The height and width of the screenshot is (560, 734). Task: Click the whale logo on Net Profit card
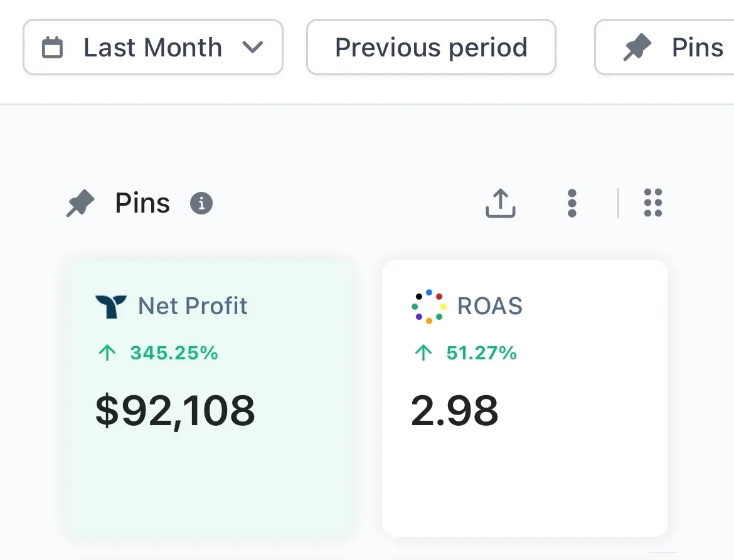pos(111,306)
